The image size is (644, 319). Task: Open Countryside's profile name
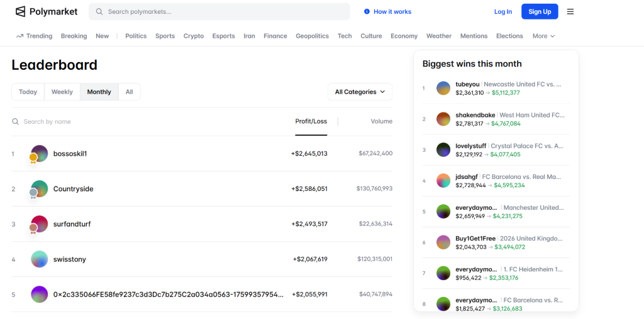[73, 189]
